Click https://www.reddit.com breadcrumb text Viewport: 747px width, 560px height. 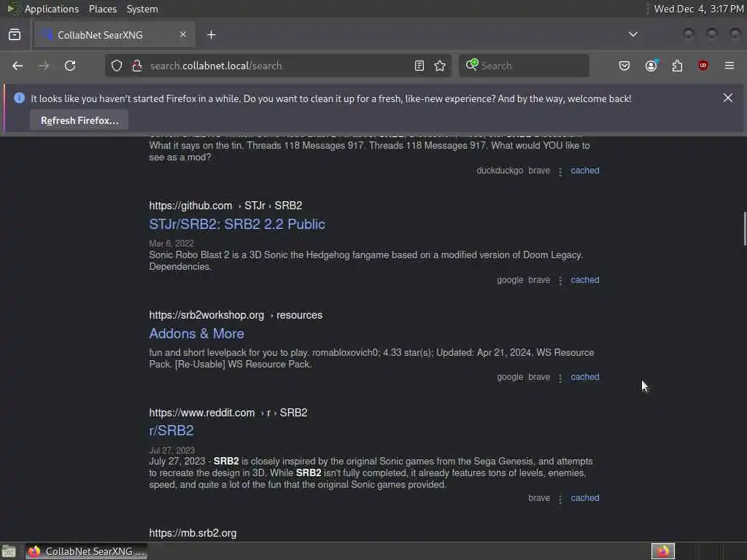point(202,413)
